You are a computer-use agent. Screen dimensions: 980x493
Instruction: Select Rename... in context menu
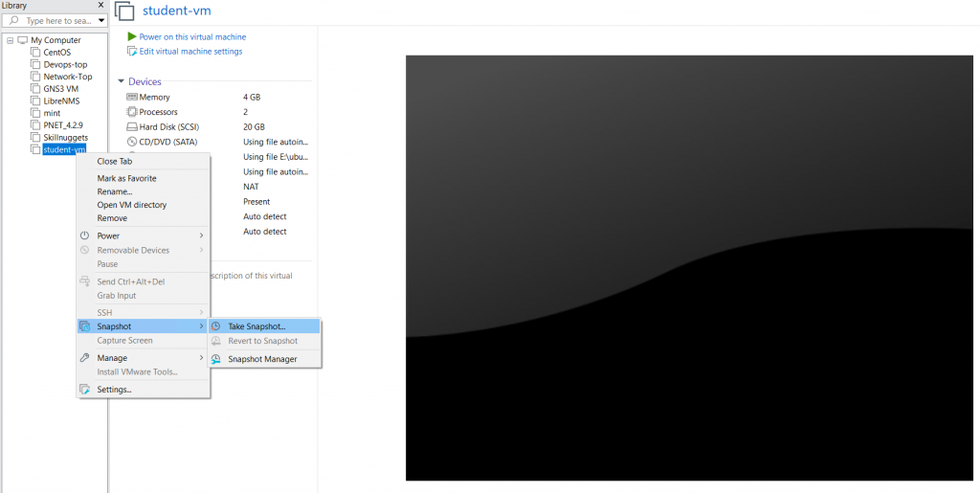(115, 191)
